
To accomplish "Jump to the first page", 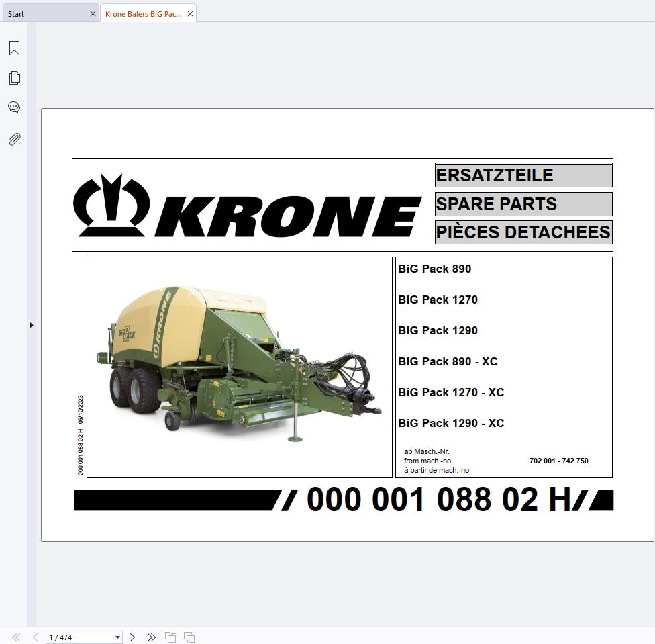I will [16, 637].
